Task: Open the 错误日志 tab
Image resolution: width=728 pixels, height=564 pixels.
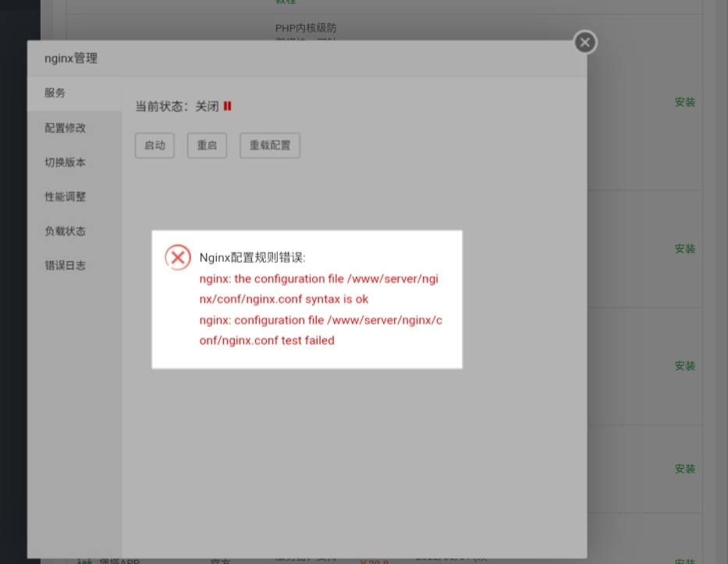Action: pos(75,265)
